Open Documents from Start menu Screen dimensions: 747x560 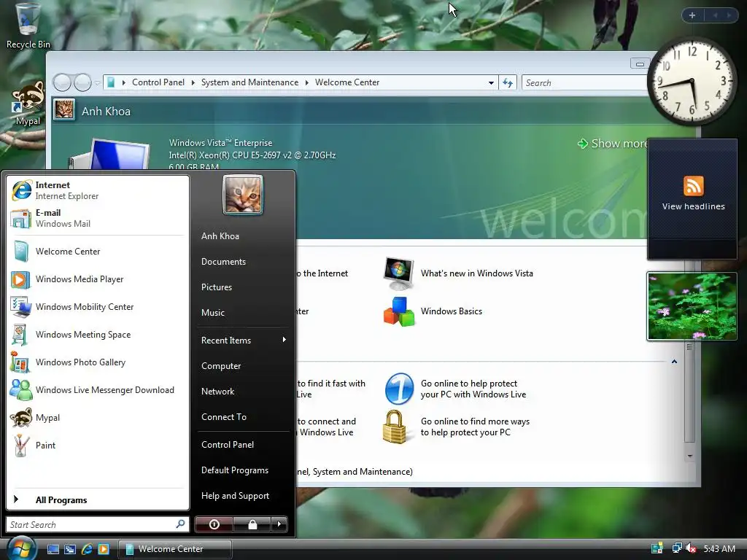point(244,262)
